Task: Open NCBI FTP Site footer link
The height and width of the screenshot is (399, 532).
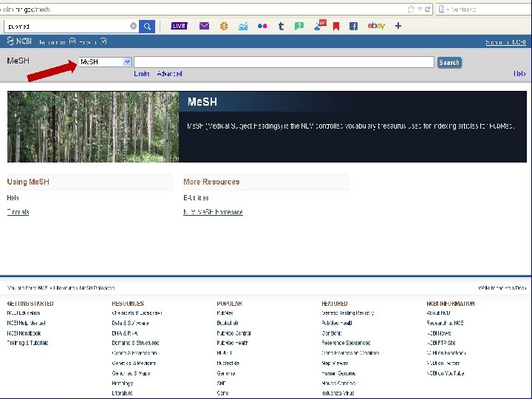Action: [441, 343]
